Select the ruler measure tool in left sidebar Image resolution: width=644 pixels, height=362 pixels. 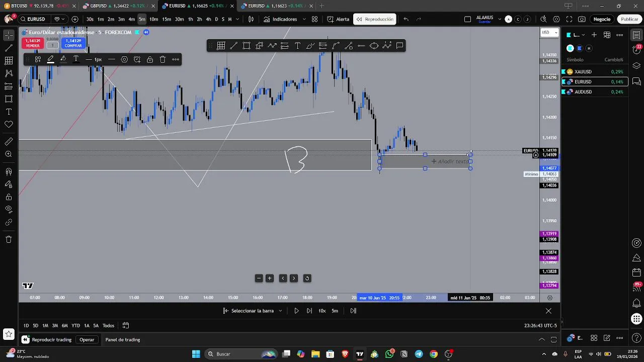(x=9, y=142)
